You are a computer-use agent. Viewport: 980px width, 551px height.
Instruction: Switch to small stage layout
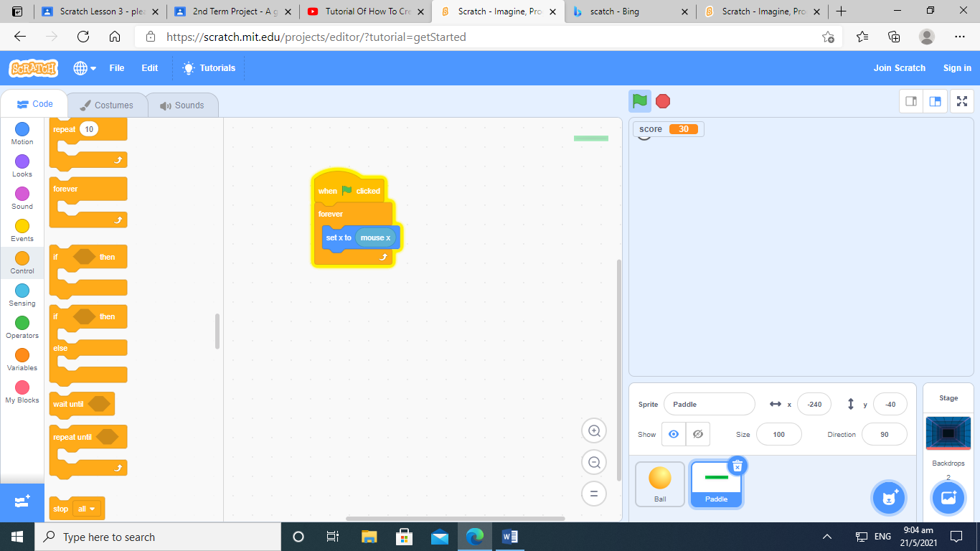pyautogui.click(x=911, y=102)
